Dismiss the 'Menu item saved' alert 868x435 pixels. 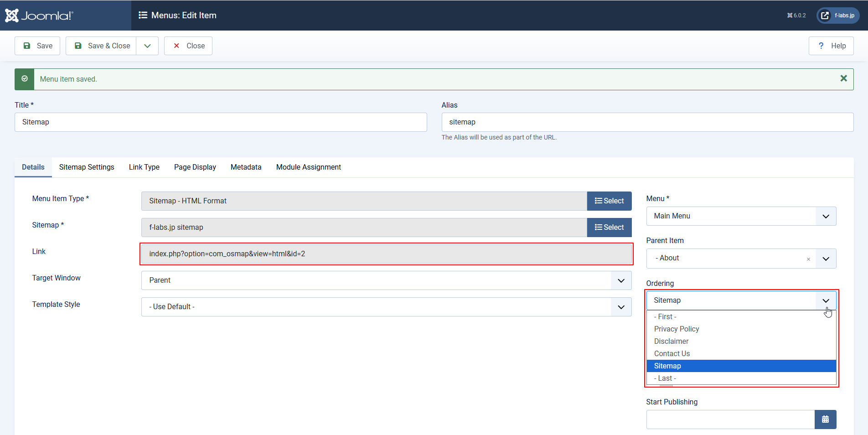pyautogui.click(x=843, y=78)
